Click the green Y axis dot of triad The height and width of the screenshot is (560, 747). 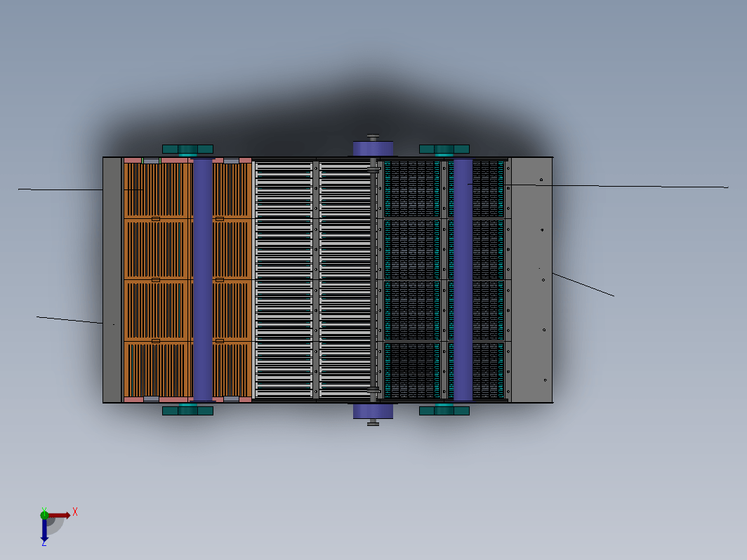coord(44,514)
